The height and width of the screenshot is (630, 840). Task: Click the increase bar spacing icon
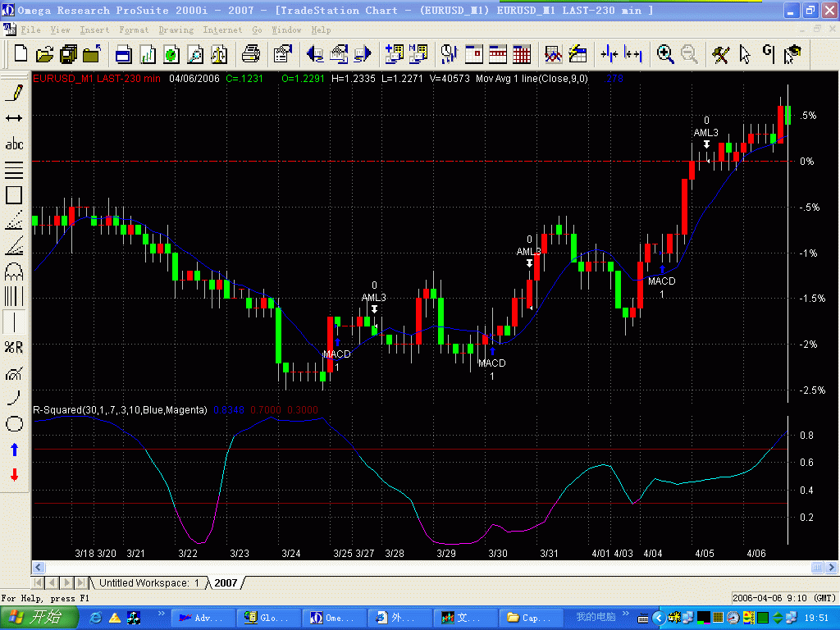633,53
